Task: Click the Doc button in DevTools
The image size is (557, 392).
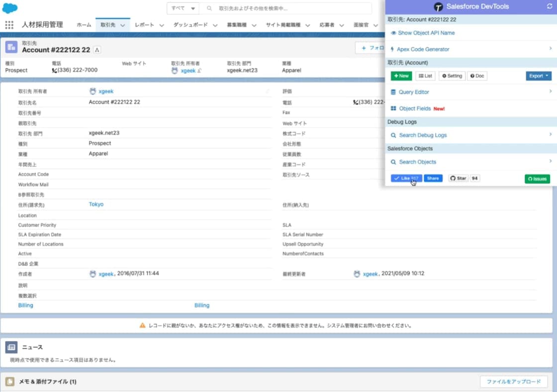Action: [x=477, y=76]
